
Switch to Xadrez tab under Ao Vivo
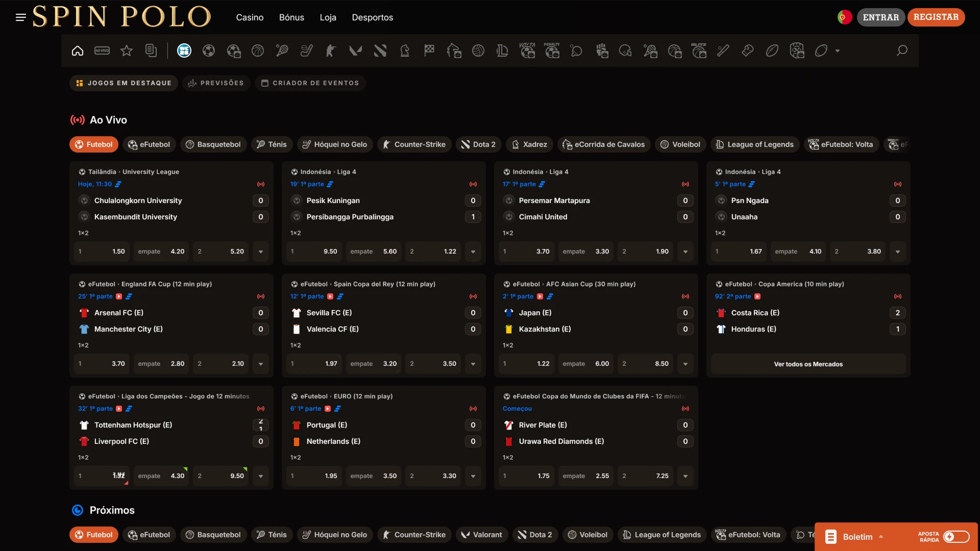(x=529, y=144)
